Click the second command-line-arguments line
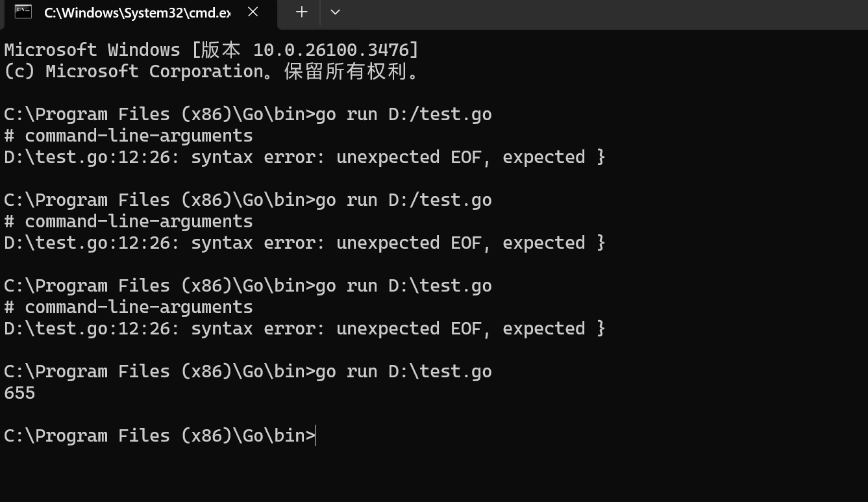Screen dimensions: 868x502 pyautogui.click(x=129, y=221)
